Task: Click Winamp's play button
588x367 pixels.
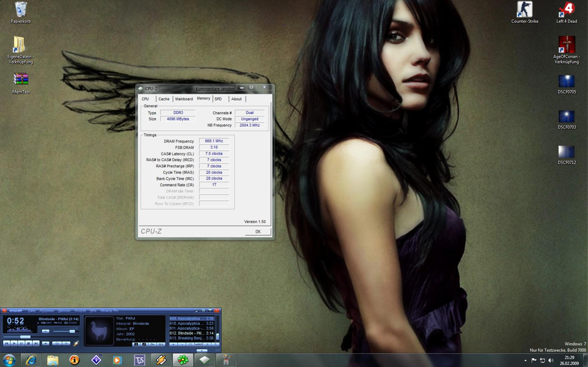Action: [14, 344]
